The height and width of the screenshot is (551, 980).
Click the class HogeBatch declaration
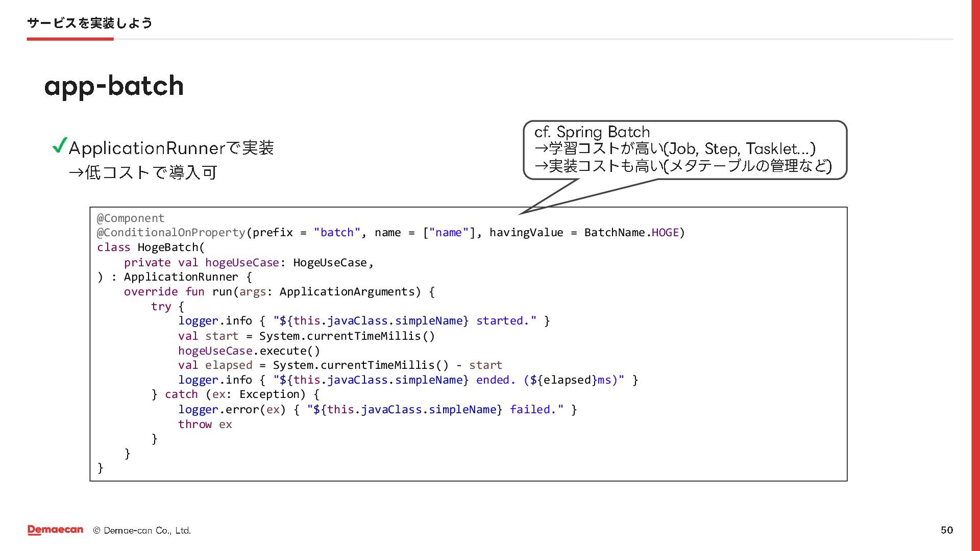pyautogui.click(x=151, y=247)
